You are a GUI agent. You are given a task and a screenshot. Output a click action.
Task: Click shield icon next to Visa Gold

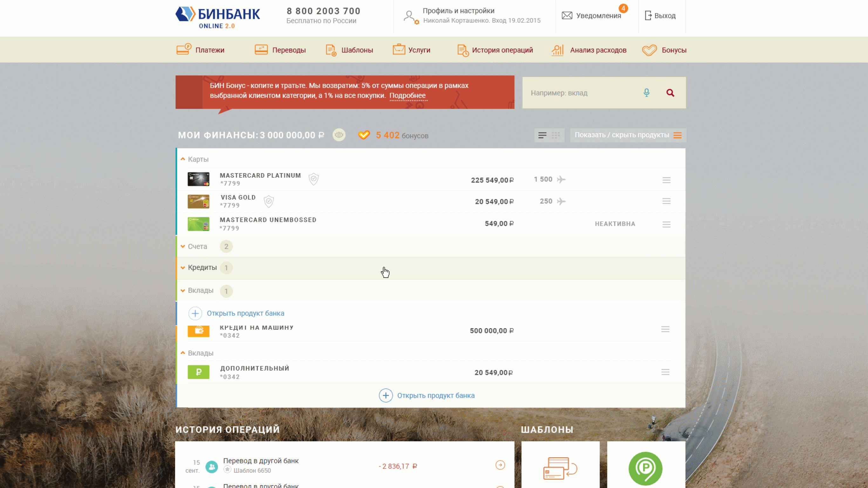point(268,201)
